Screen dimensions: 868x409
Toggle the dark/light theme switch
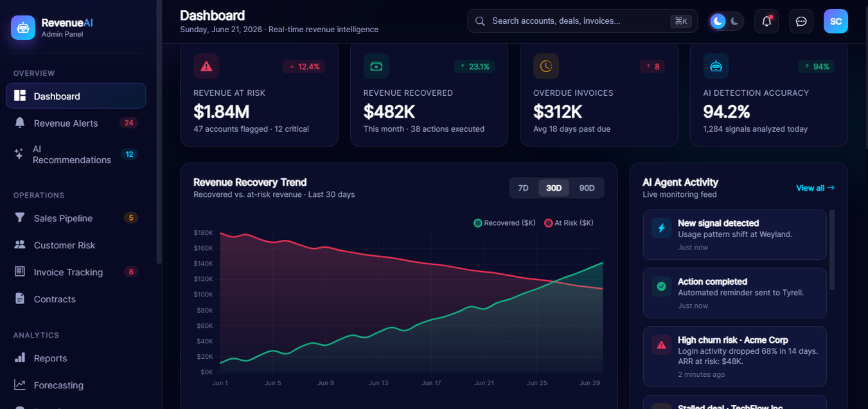(x=727, y=21)
